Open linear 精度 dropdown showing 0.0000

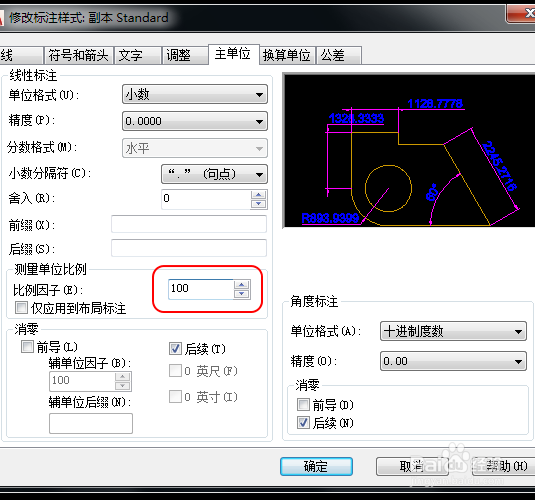[195, 121]
